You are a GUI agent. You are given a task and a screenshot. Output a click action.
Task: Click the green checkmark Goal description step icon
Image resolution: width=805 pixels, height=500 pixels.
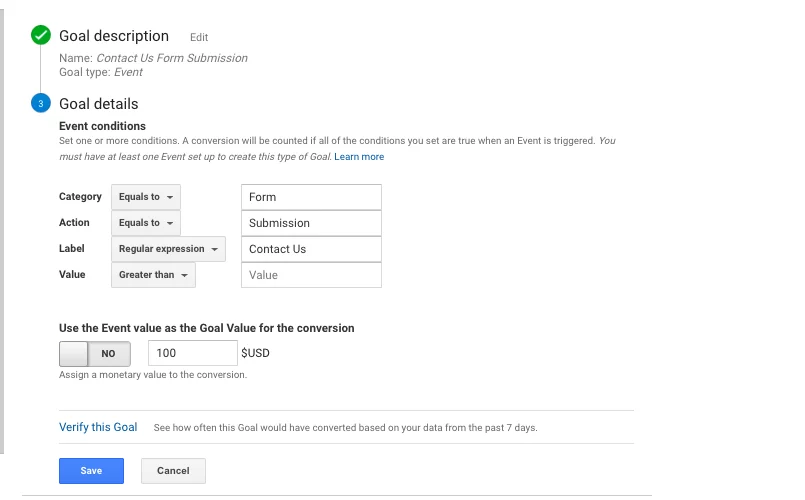click(x=41, y=35)
